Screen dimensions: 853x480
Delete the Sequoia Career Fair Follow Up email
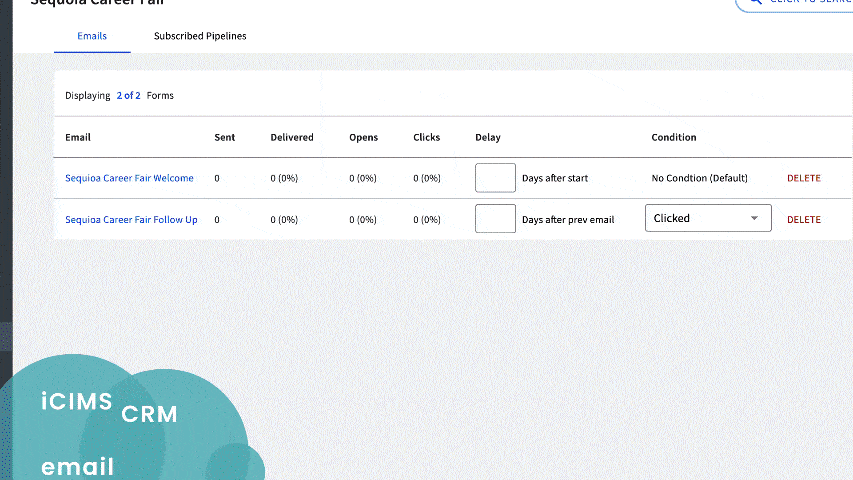click(x=803, y=219)
